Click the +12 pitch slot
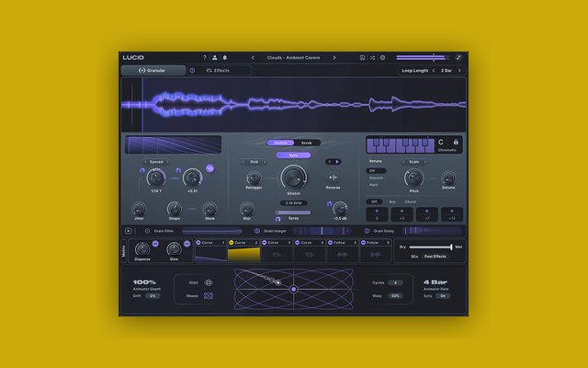 tap(452, 214)
